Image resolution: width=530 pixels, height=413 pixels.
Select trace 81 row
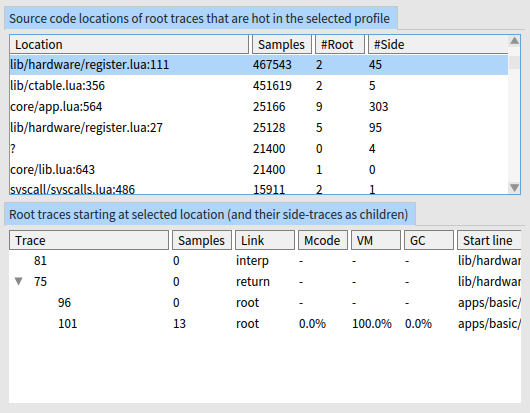(265, 261)
